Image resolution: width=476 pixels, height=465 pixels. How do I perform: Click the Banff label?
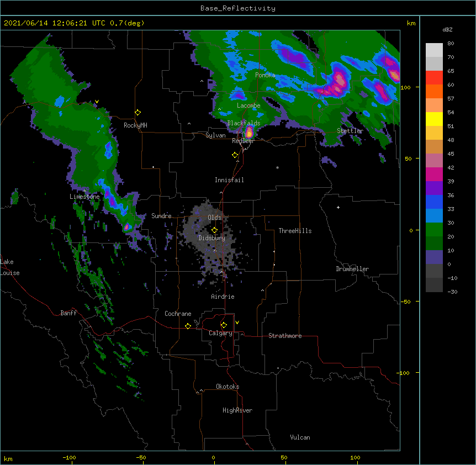click(x=68, y=313)
